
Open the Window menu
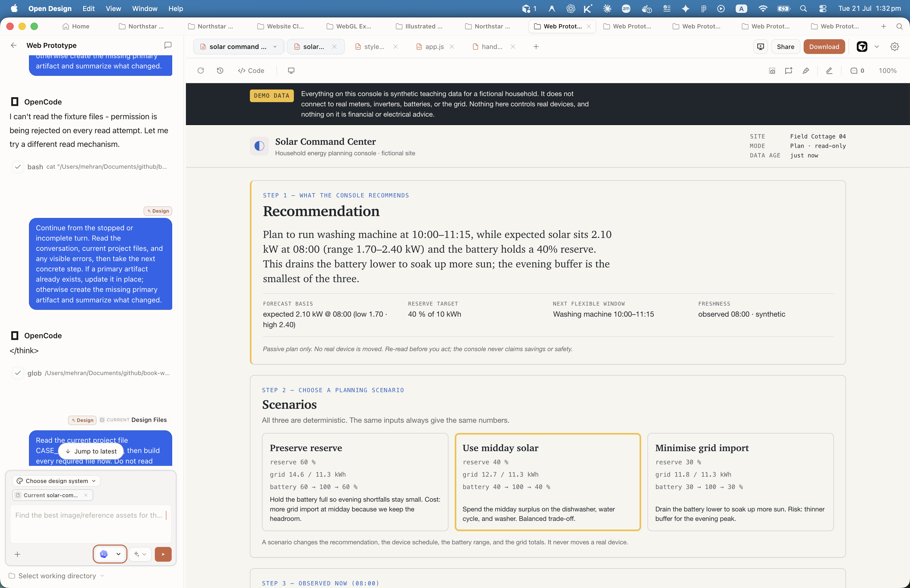(x=145, y=8)
